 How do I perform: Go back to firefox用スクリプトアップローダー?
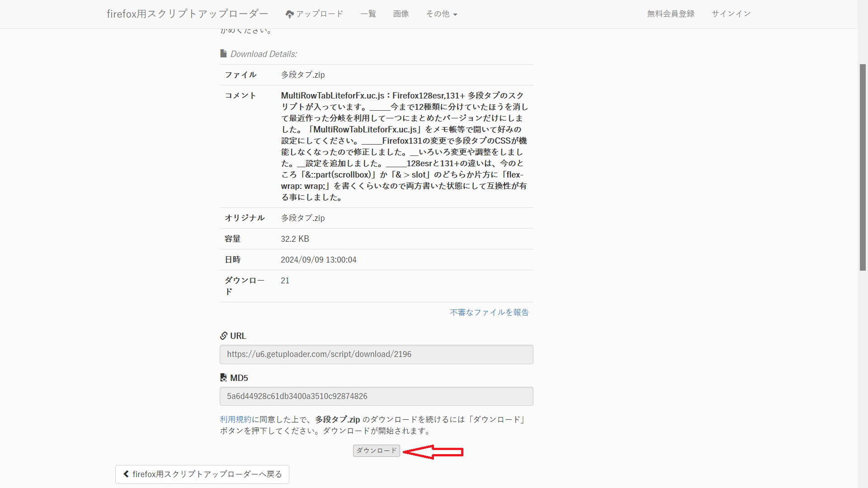pyautogui.click(x=202, y=474)
